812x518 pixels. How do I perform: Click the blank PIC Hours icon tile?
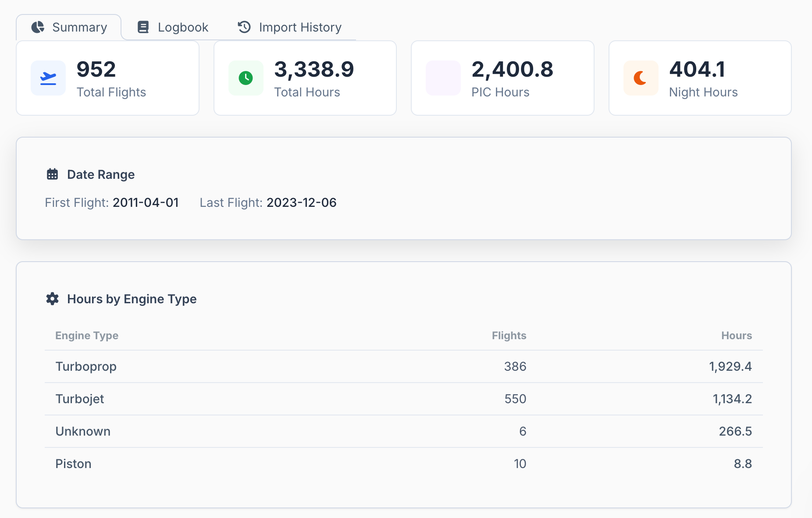pyautogui.click(x=443, y=78)
